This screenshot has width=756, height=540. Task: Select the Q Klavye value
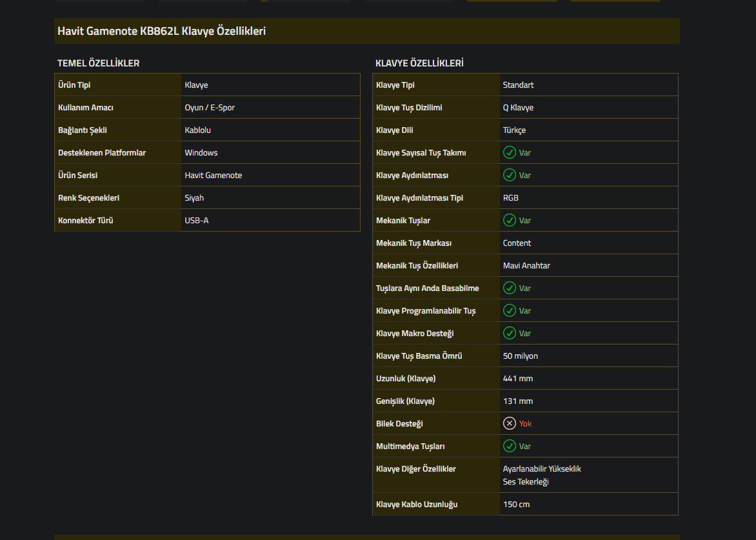point(519,108)
